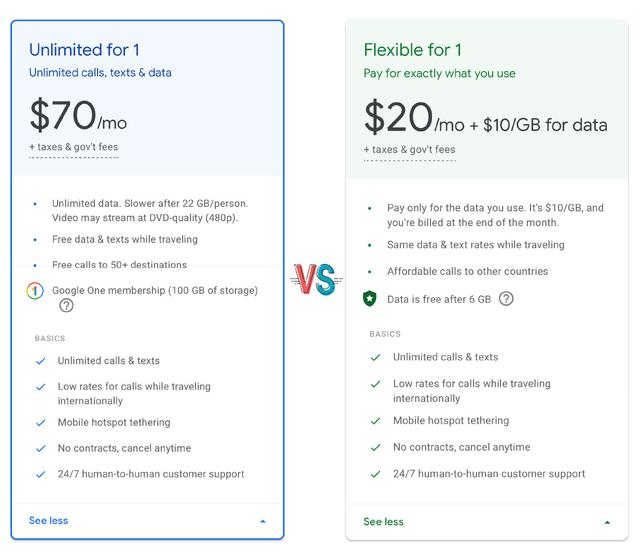Viewport: 640px width, 560px height.
Task: Click the $70/mo price
Action: coord(78,116)
